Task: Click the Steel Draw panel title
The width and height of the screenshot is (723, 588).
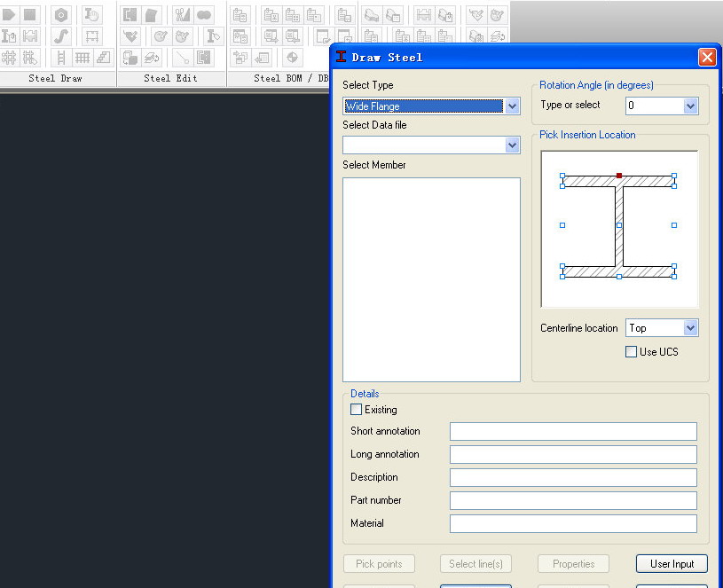Action: (x=55, y=78)
